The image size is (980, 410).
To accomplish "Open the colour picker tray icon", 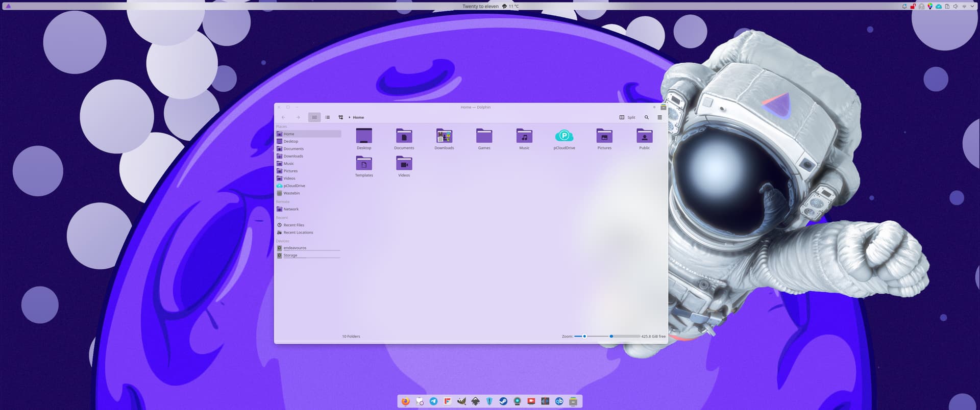I will 930,6.
